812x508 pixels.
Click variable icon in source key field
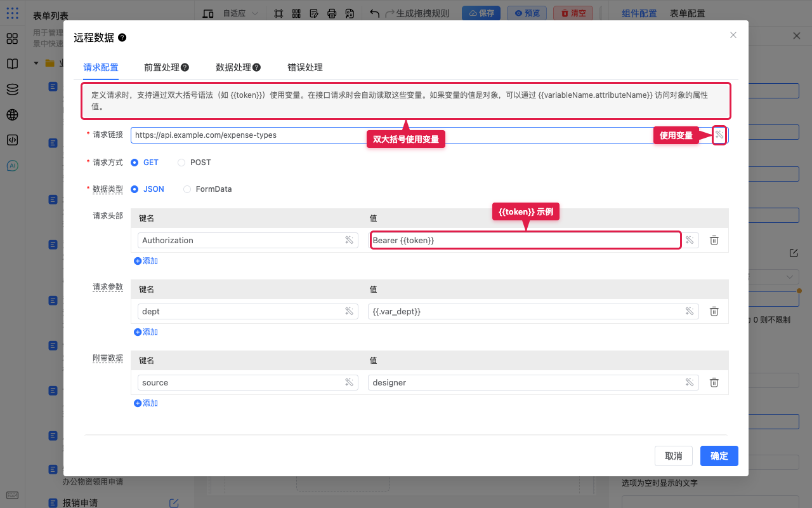pos(349,382)
